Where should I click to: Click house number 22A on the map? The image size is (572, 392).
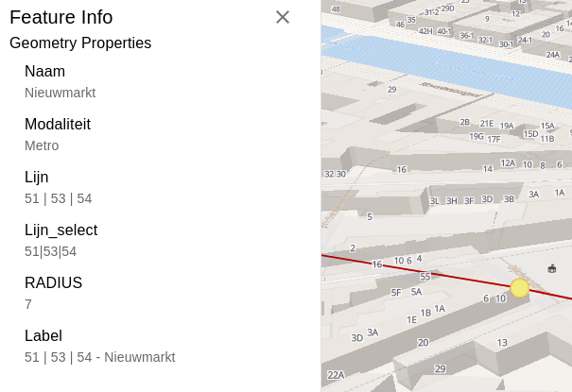click(336, 375)
